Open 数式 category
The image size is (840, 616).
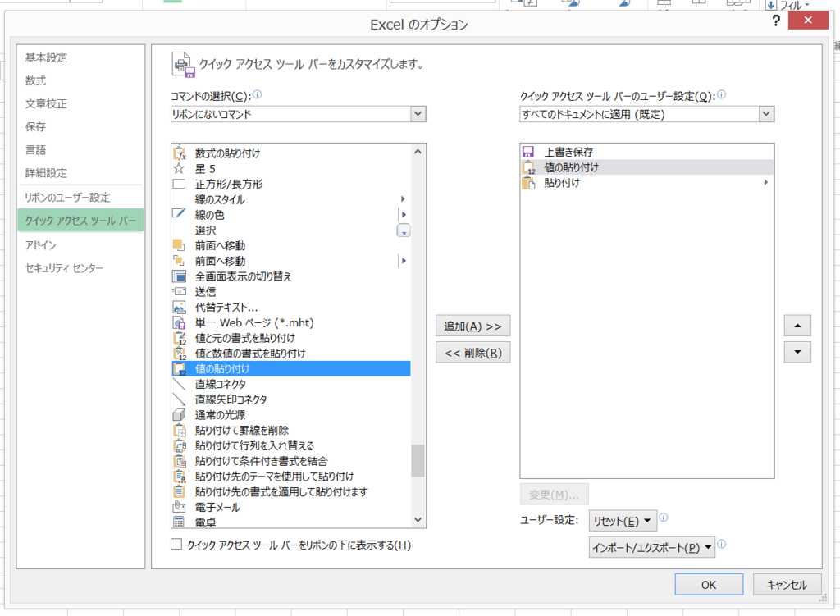35,81
